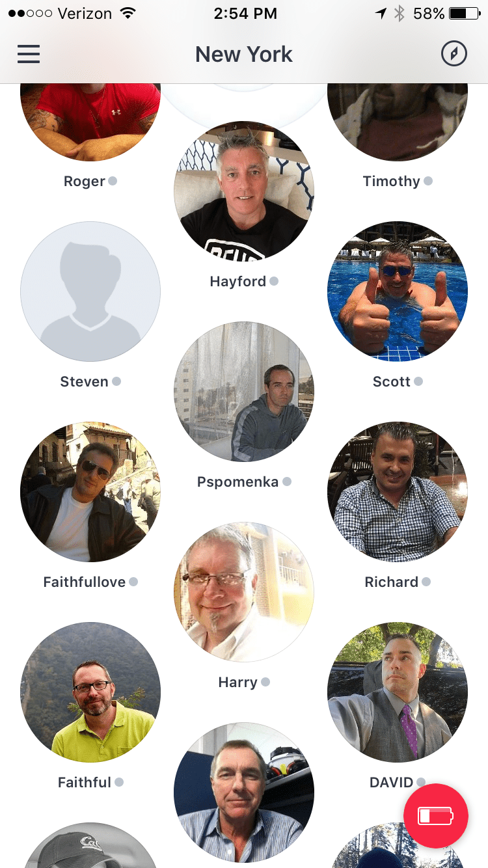This screenshot has height=868, width=488.
Task: Tap the New York title
Action: coord(244,55)
